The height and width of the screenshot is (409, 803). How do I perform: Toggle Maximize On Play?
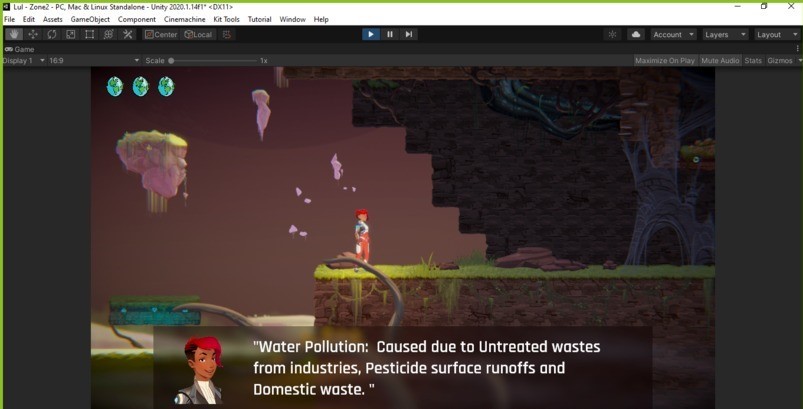click(665, 60)
